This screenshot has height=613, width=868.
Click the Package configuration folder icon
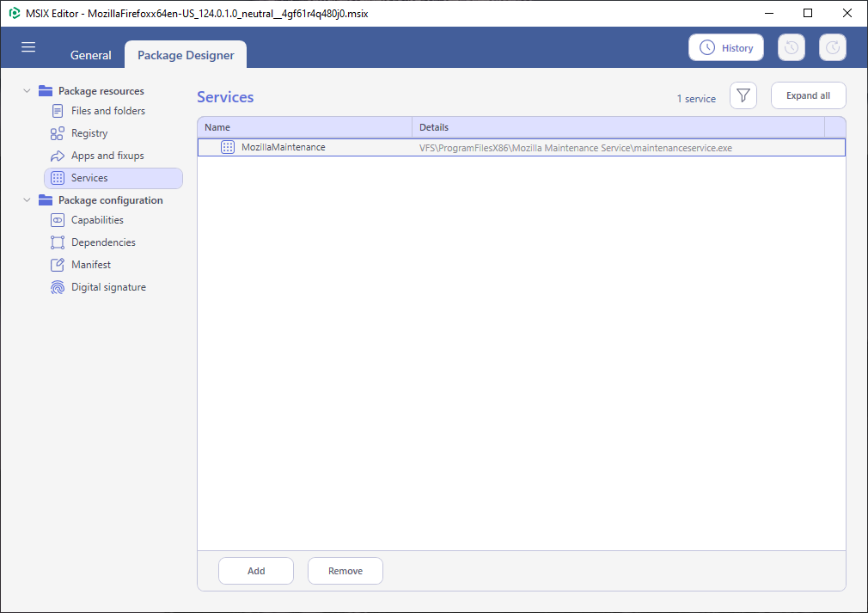pyautogui.click(x=46, y=200)
